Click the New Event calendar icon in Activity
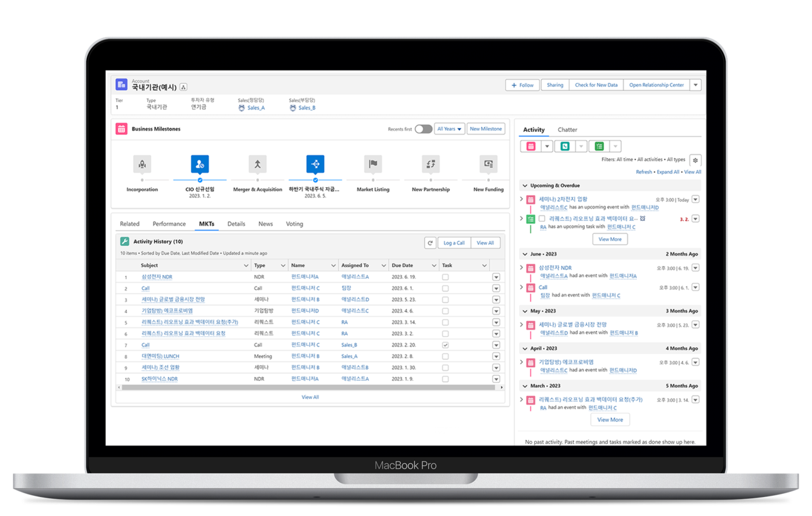 point(530,146)
